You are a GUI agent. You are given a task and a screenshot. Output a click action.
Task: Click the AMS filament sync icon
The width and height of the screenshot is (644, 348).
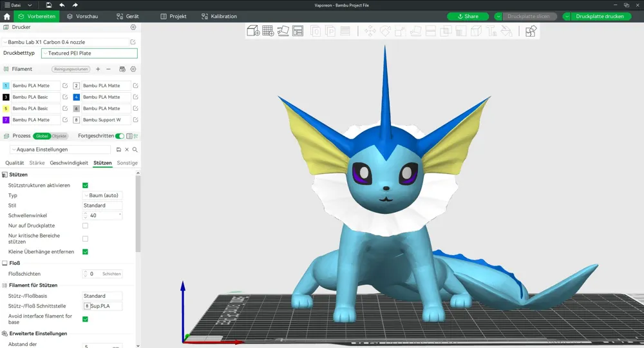[122, 69]
